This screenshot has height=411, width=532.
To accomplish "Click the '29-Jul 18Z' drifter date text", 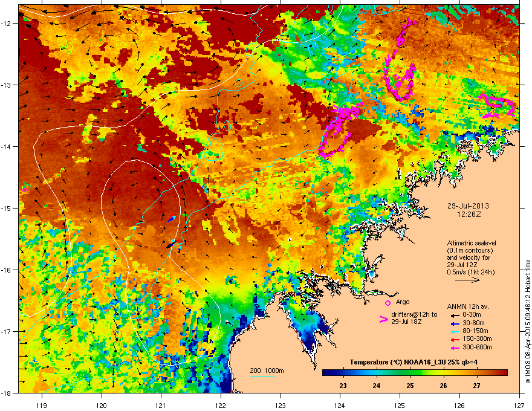I will (406, 322).
